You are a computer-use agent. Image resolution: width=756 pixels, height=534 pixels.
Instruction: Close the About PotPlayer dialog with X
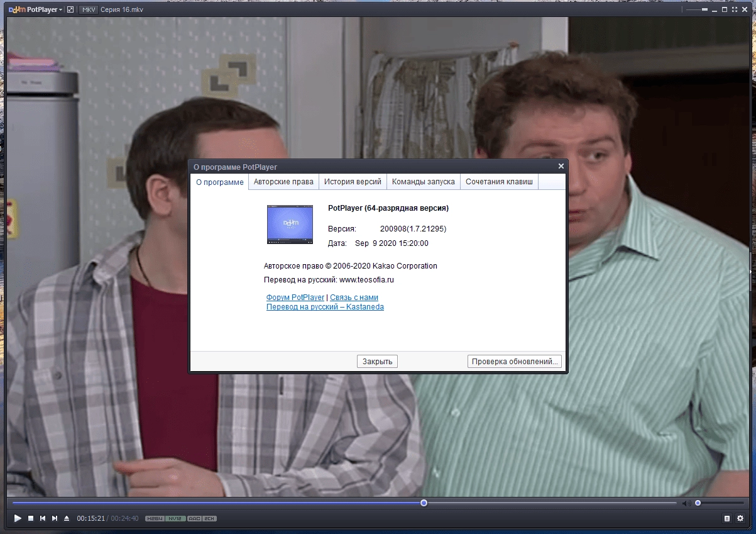tap(561, 166)
